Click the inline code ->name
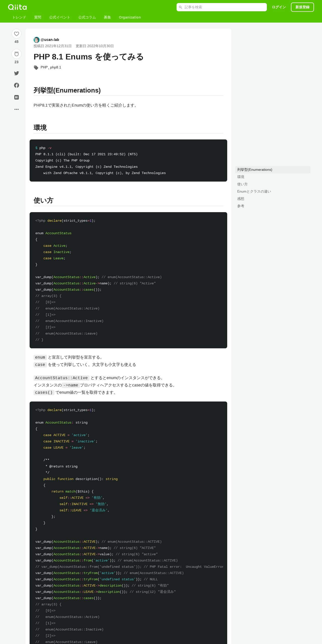The width and height of the screenshot is (322, 644). 71,385
